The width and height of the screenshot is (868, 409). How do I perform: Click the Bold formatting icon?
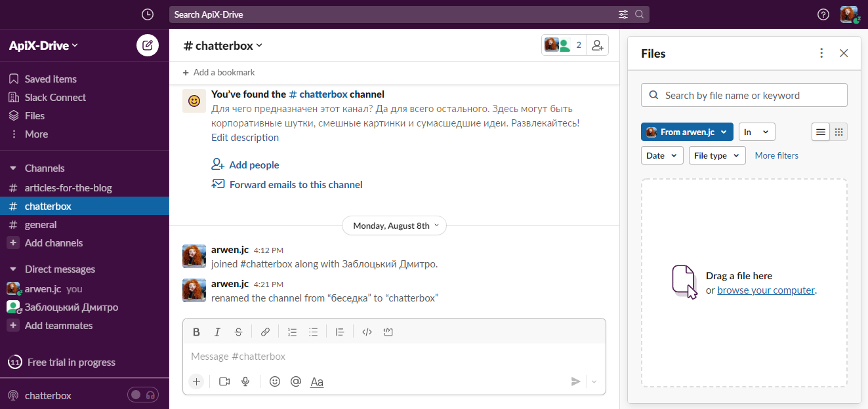pyautogui.click(x=196, y=332)
